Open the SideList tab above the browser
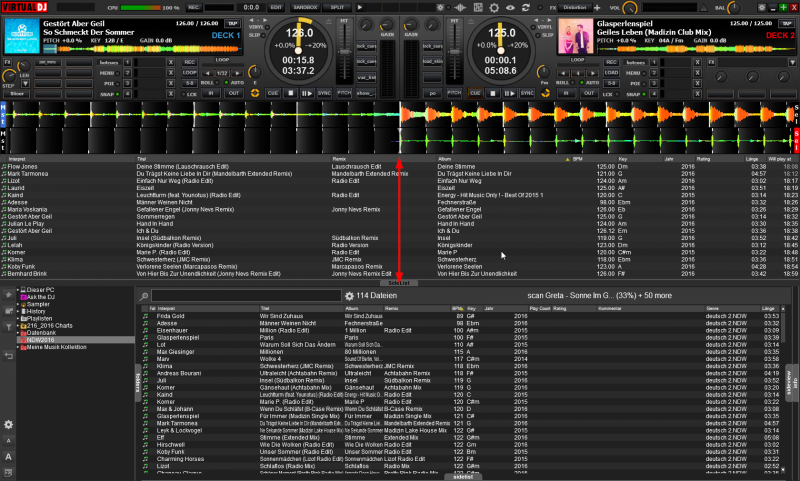Screen dimensions: 800x481 pyautogui.click(x=399, y=283)
